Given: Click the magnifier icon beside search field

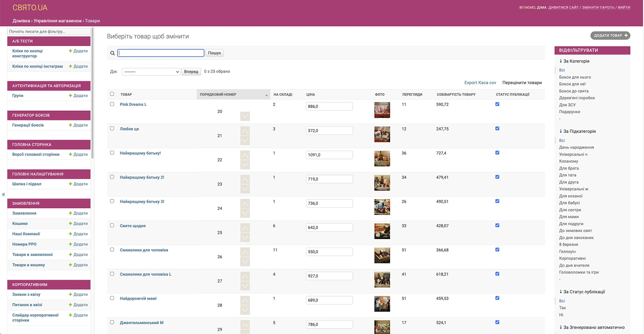Looking at the screenshot, I should 112,53.
